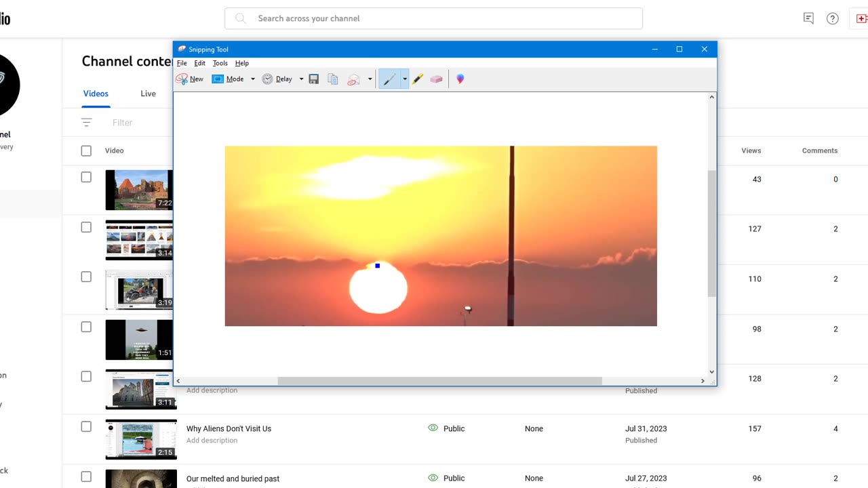Click the Jul 31, 2023 date
Image resolution: width=868 pixels, height=488 pixels.
[646, 428]
